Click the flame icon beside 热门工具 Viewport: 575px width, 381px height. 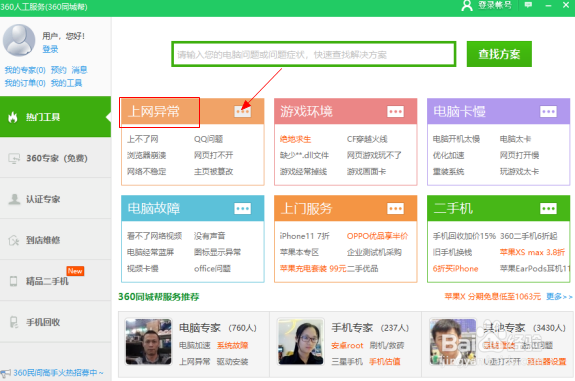[x=13, y=117]
